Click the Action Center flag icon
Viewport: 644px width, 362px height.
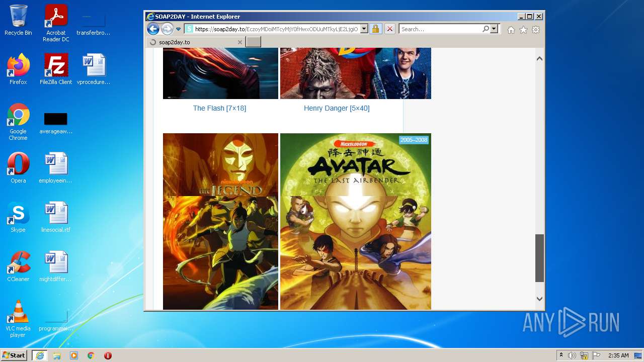point(596,355)
